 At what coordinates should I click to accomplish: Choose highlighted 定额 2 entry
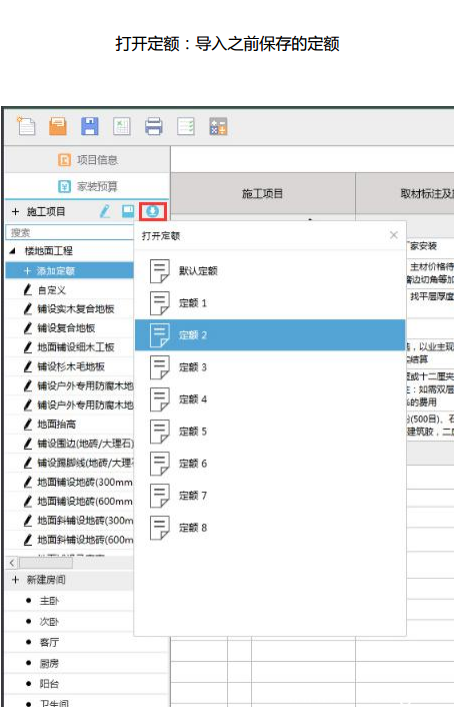pos(270,335)
